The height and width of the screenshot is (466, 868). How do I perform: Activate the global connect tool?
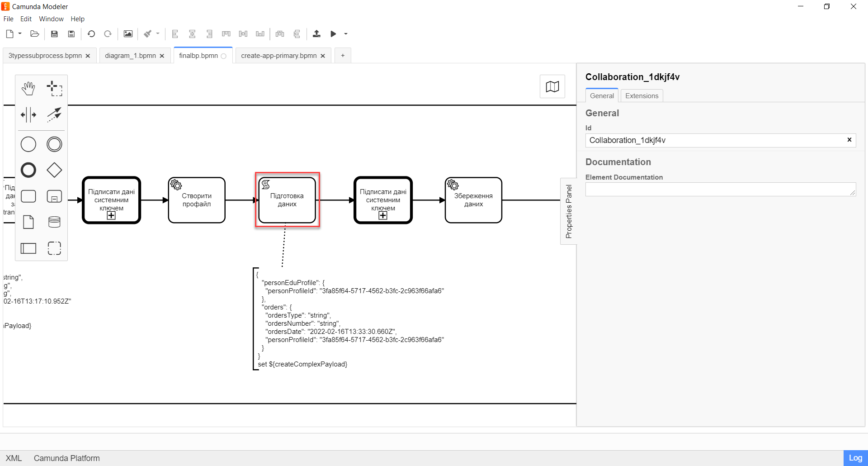54,115
